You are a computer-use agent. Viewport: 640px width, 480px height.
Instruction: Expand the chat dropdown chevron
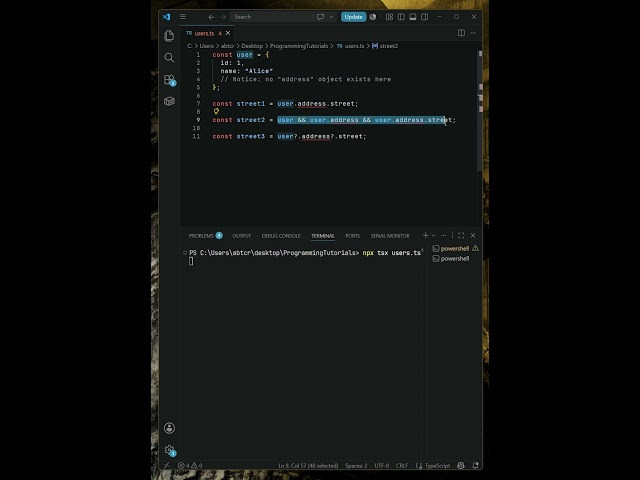click(x=331, y=17)
